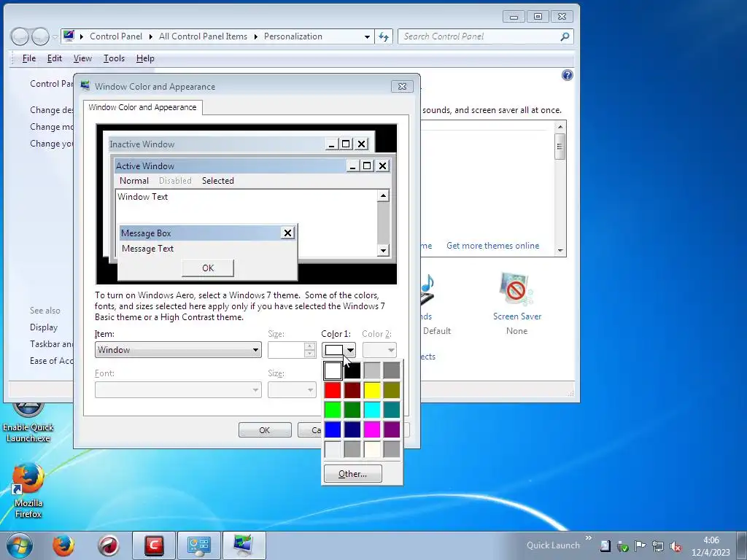Pick the yellow color swatch

click(372, 390)
